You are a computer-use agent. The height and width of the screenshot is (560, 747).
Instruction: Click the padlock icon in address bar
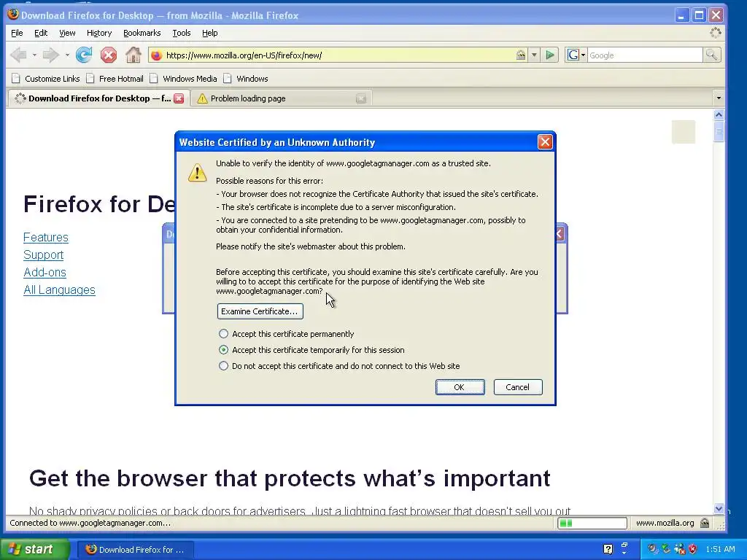521,55
